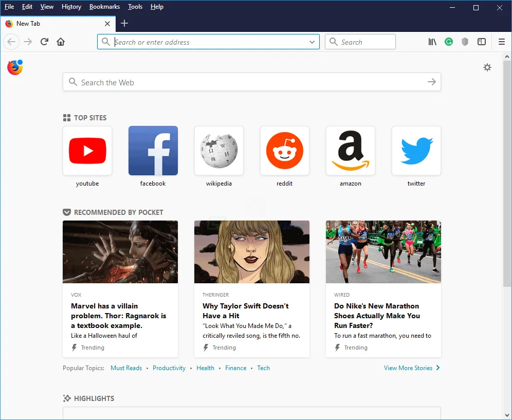512x420 pixels.
Task: Click the page scrollbar down arrow
Action: point(507,415)
